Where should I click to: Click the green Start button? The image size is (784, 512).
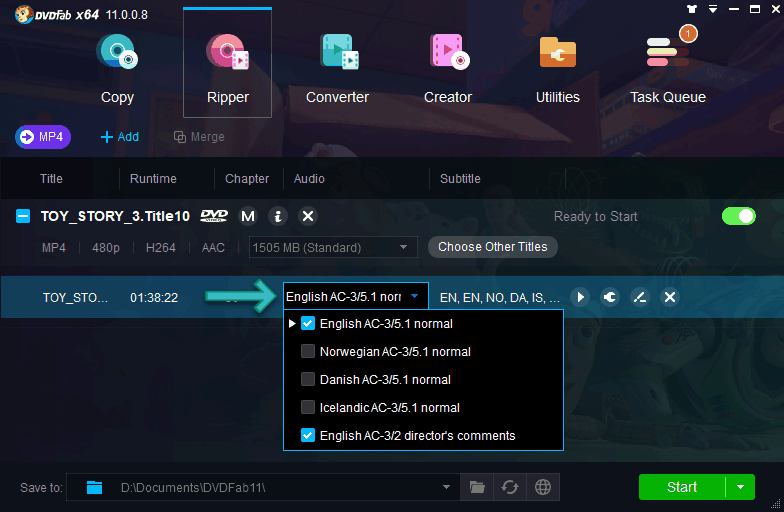click(682, 487)
